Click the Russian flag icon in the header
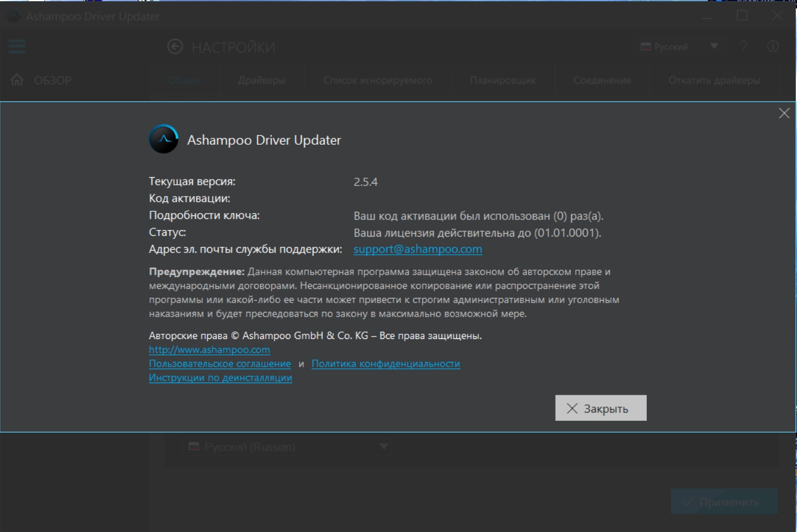This screenshot has height=532, width=797. [x=646, y=46]
